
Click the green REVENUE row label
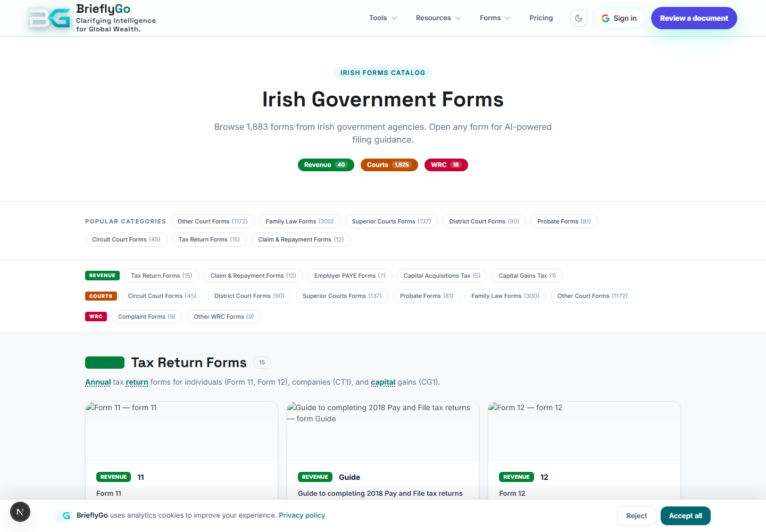point(102,276)
